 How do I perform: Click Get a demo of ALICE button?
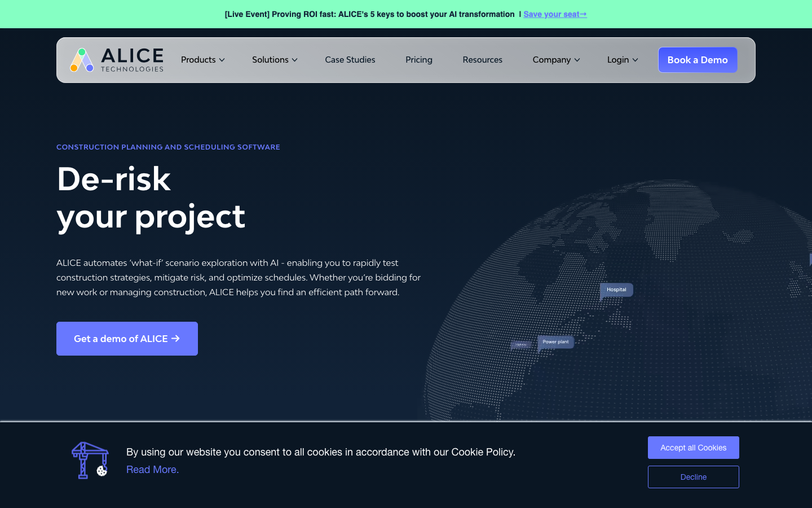pos(127,339)
